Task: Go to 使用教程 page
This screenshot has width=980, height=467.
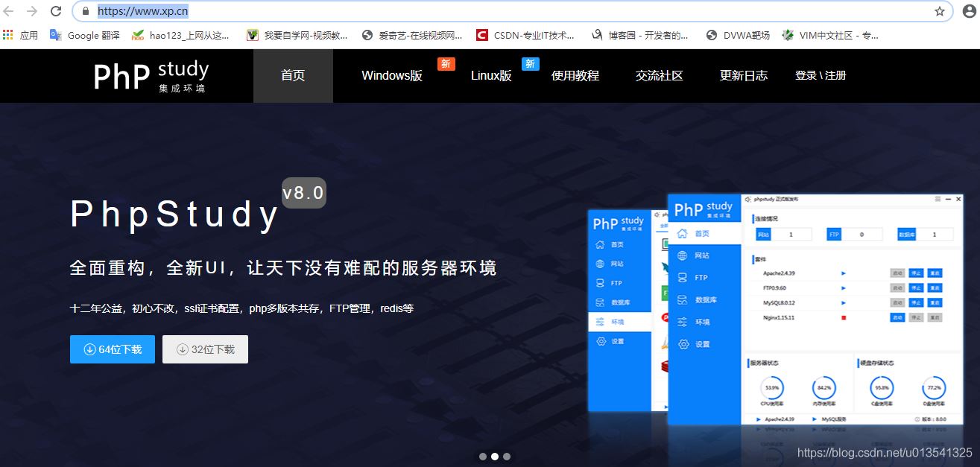Action: click(575, 76)
